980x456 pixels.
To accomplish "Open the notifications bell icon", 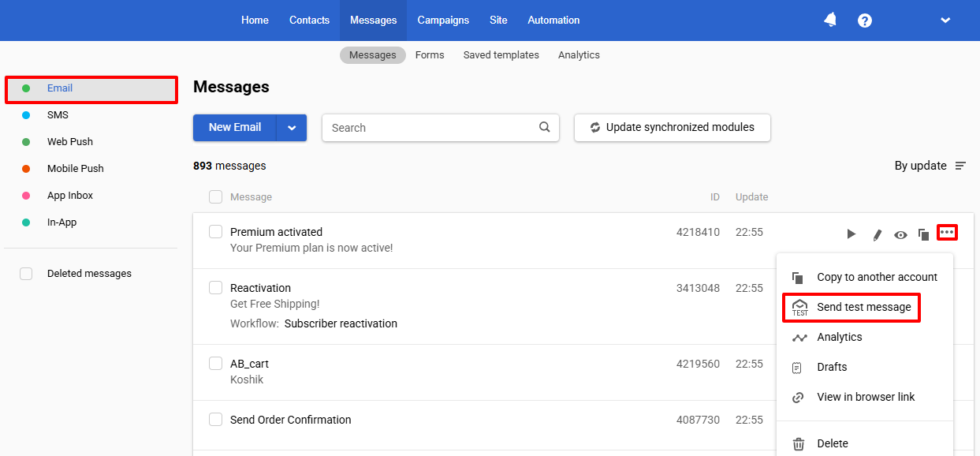I will click(x=830, y=20).
